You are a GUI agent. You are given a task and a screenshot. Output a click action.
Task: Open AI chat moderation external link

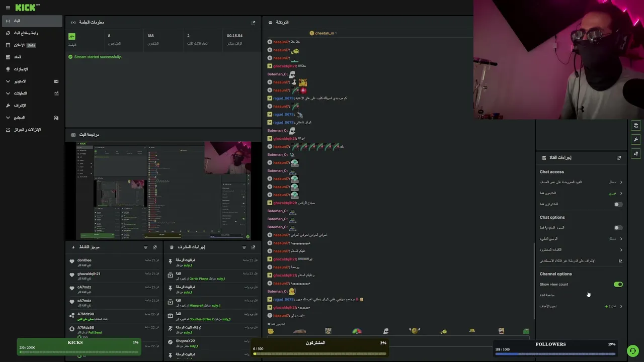coord(620,261)
